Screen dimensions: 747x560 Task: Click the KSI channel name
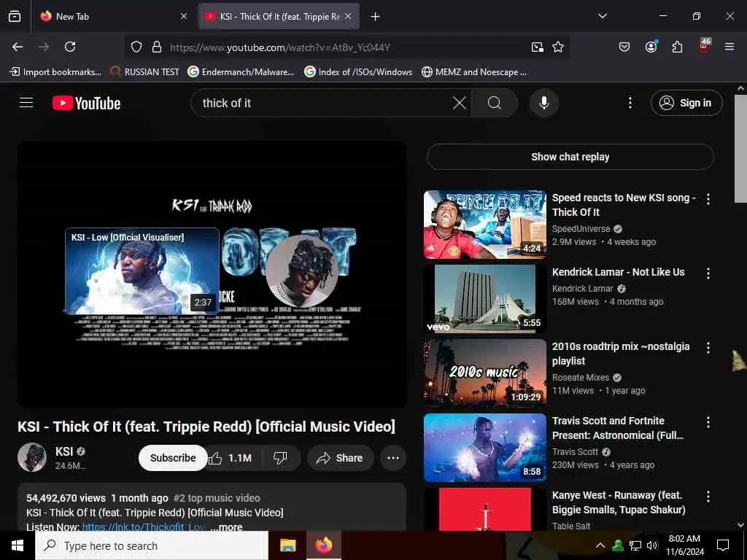pos(64,451)
